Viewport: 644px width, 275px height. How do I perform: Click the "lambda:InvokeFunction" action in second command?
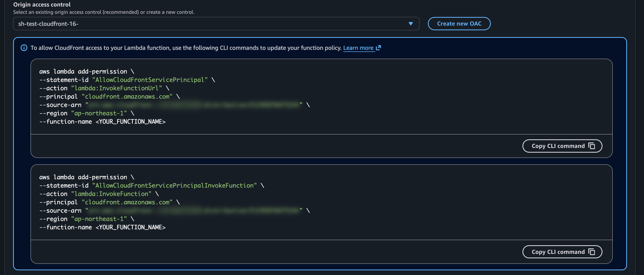pos(111,194)
